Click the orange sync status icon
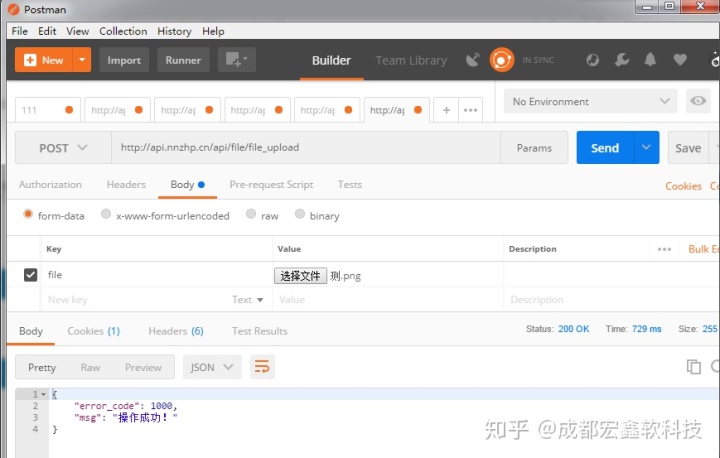 click(x=501, y=60)
